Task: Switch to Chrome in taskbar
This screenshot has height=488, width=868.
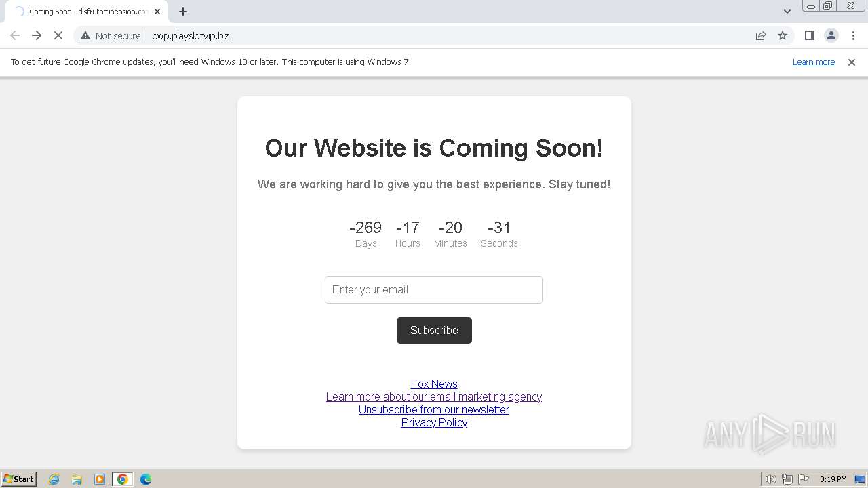Action: pyautogui.click(x=123, y=479)
